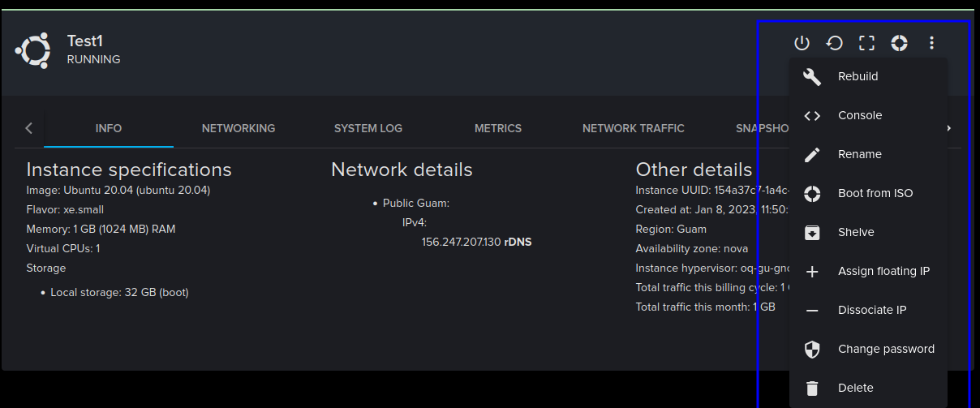The image size is (980, 408).
Task: Click the trash icon for Delete
Action: click(812, 388)
